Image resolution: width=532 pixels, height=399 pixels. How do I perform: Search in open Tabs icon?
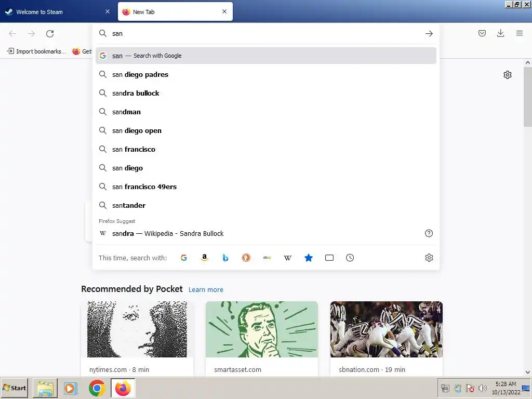point(329,258)
